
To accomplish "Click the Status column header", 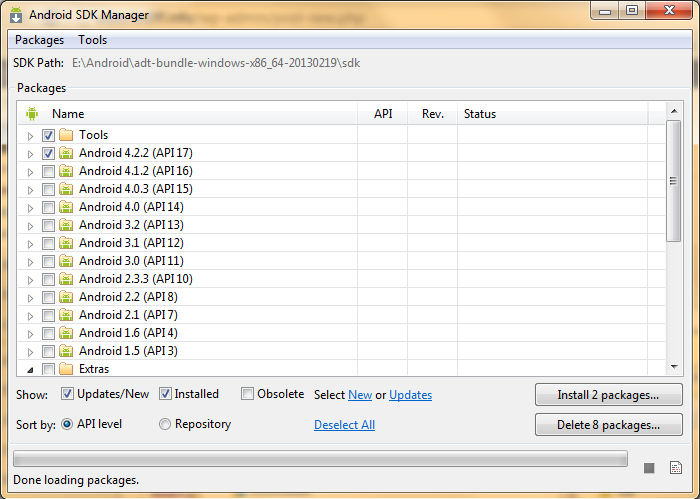I will pyautogui.click(x=552, y=114).
